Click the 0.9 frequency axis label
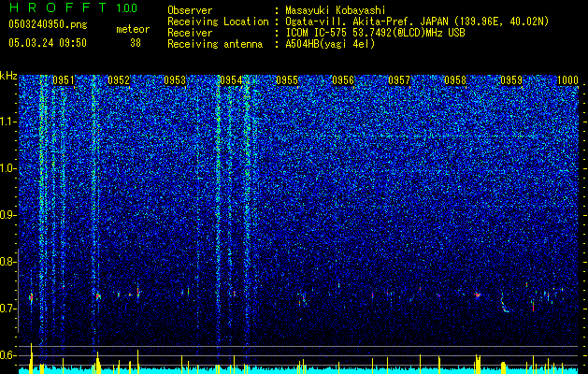The width and height of the screenshot is (588, 374). 8,215
